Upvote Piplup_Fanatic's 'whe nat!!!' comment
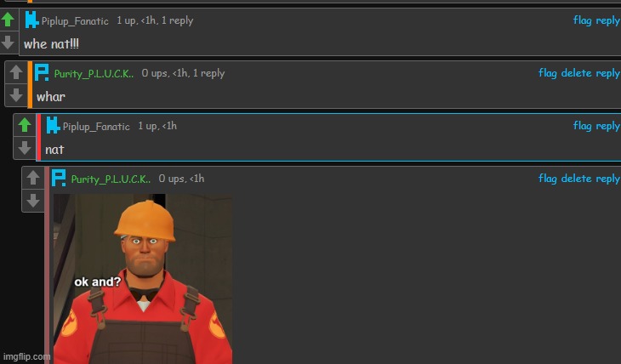This screenshot has width=621, height=364. coord(8,20)
